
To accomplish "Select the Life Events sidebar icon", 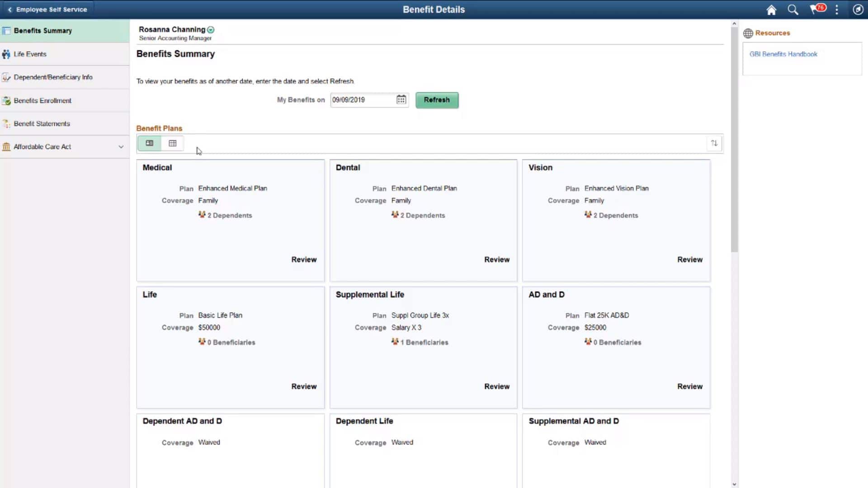I will tap(6, 54).
